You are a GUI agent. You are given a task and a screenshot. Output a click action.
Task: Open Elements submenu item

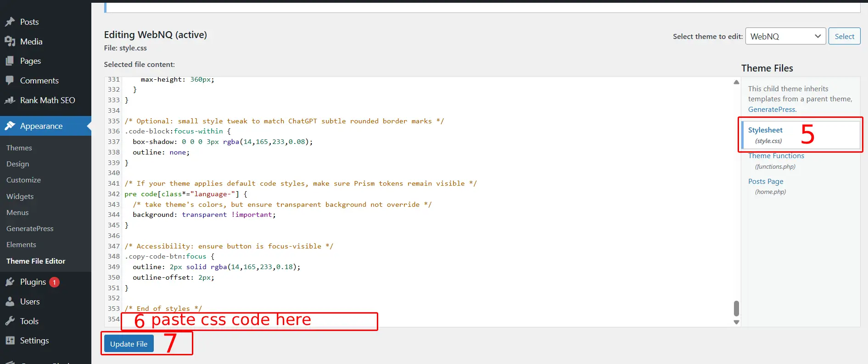(x=21, y=245)
